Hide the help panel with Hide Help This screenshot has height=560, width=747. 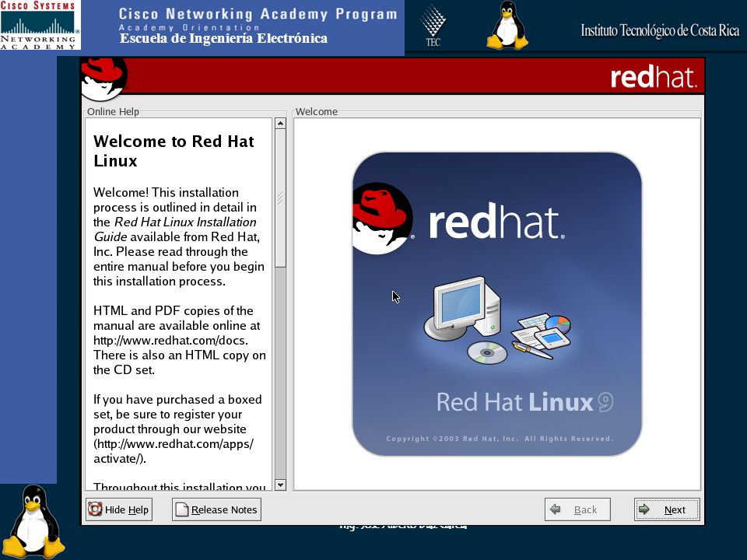click(119, 509)
